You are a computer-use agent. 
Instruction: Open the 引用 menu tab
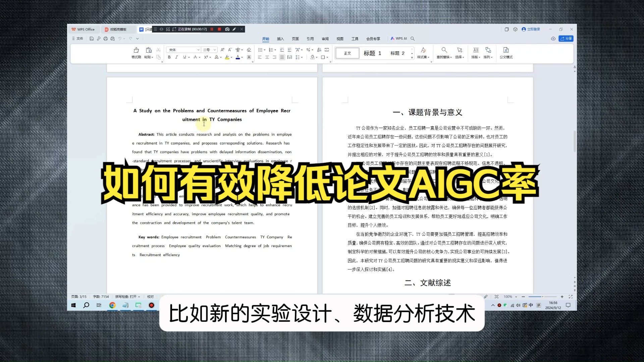click(x=310, y=39)
